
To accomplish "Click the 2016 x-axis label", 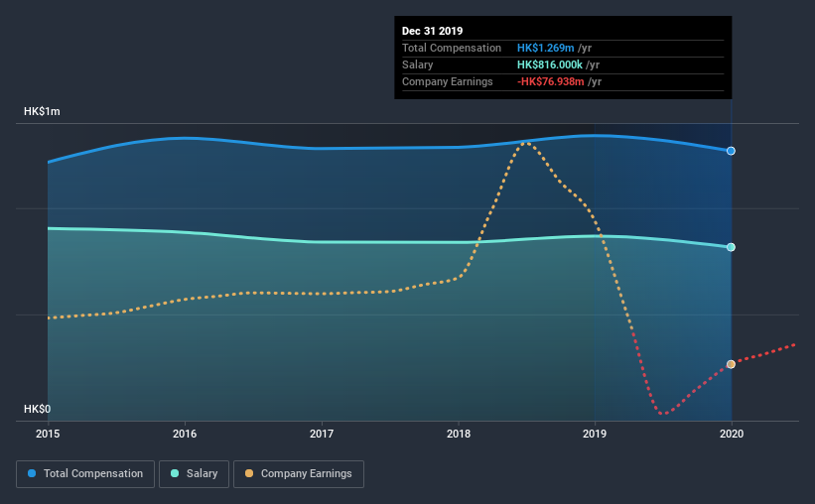I will (185, 434).
